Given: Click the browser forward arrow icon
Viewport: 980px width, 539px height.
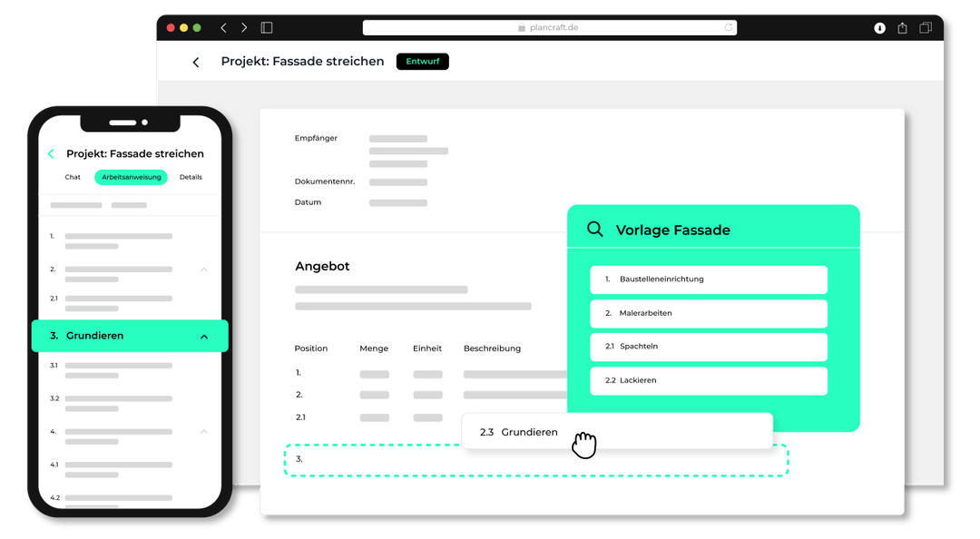Looking at the screenshot, I should [x=244, y=28].
